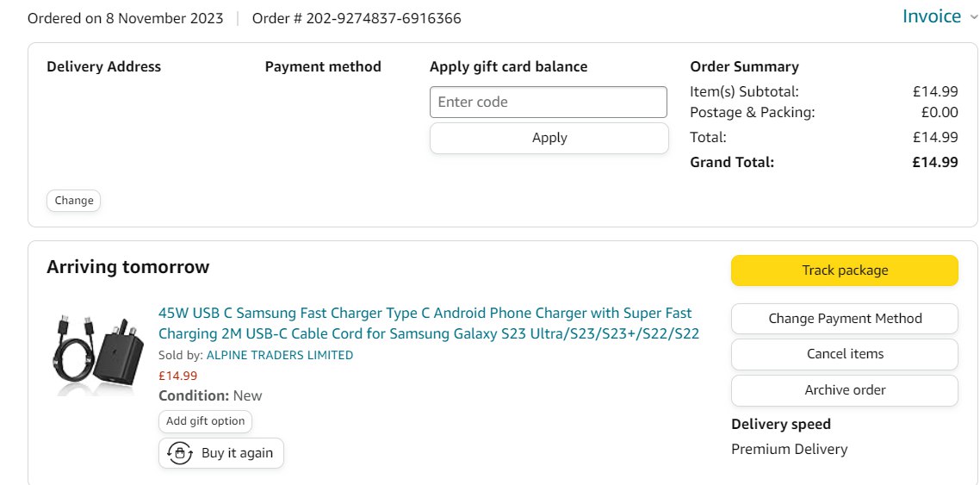
Task: Click the Cancel items button
Action: tap(844, 354)
